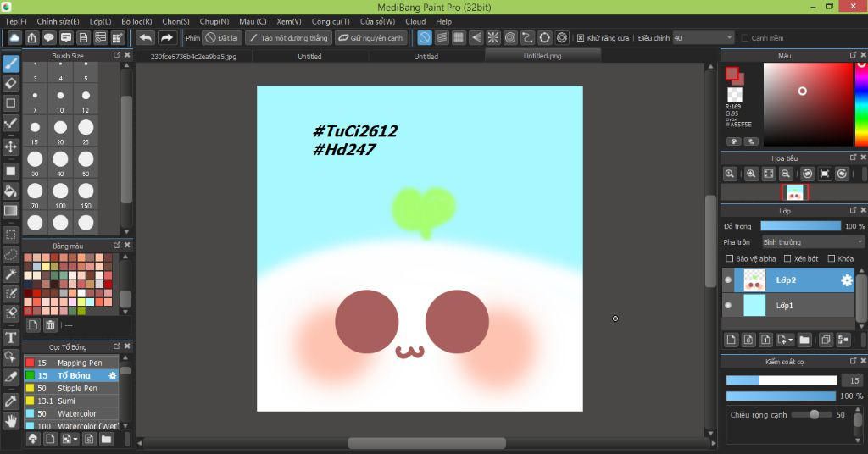Select the Gradient tool
The image size is (868, 454).
pos(11,211)
